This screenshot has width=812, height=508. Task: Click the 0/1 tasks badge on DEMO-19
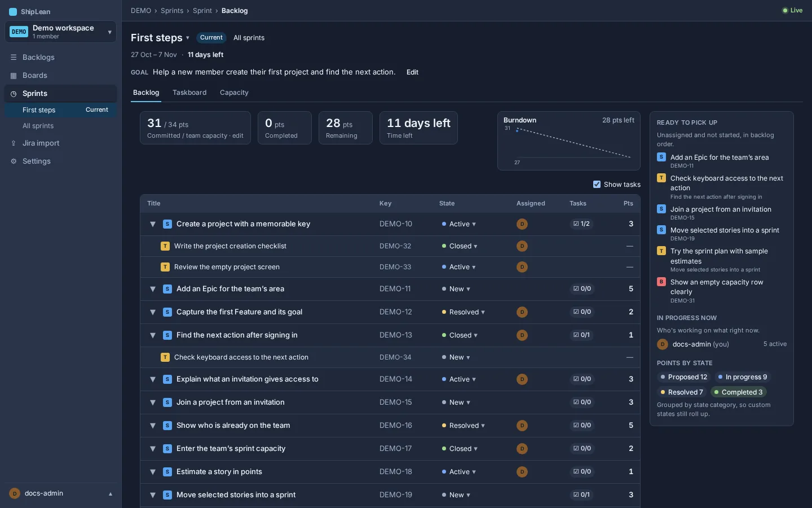pyautogui.click(x=581, y=495)
